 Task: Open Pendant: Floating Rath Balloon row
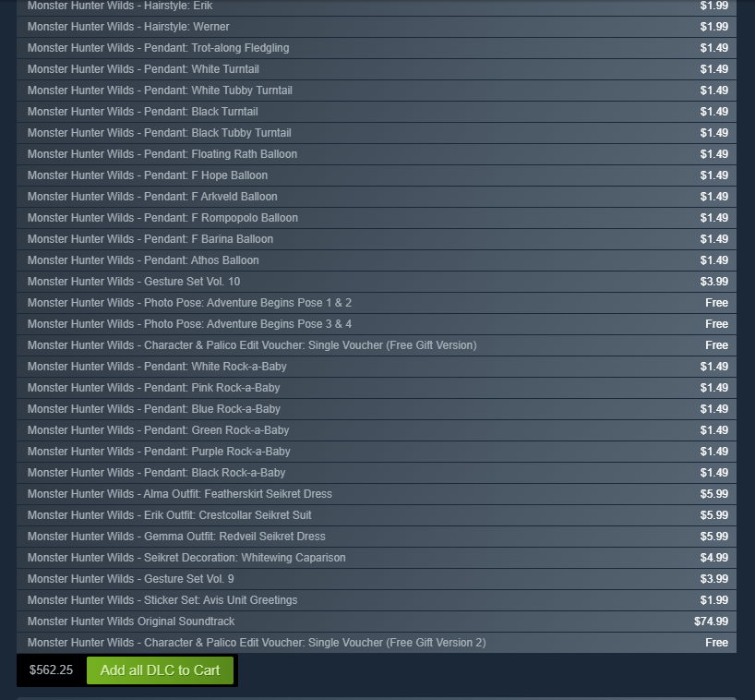click(x=377, y=154)
